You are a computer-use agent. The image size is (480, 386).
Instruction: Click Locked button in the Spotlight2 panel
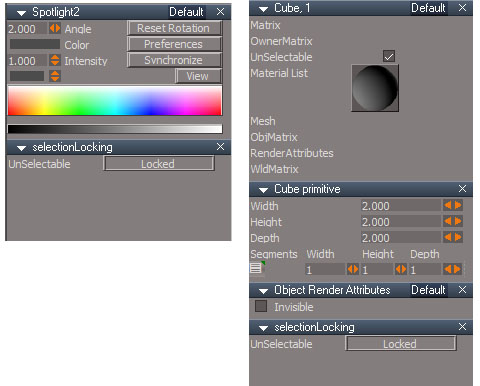point(158,164)
